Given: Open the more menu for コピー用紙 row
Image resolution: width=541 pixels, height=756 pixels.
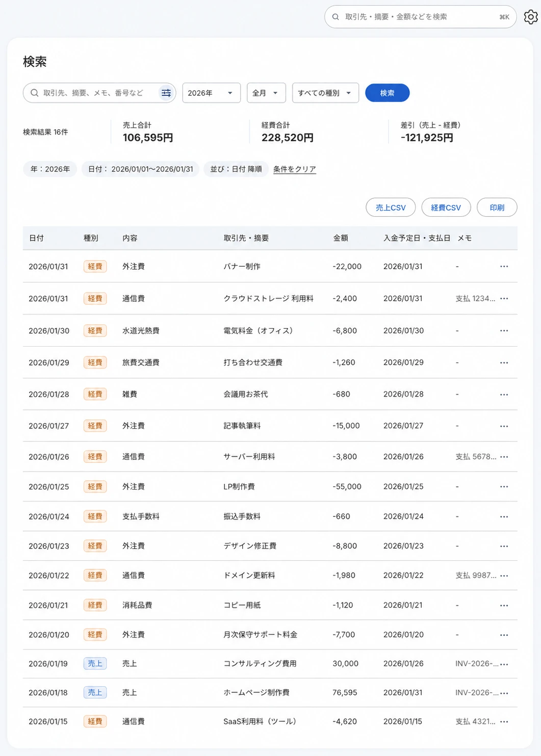Looking at the screenshot, I should coord(504,605).
